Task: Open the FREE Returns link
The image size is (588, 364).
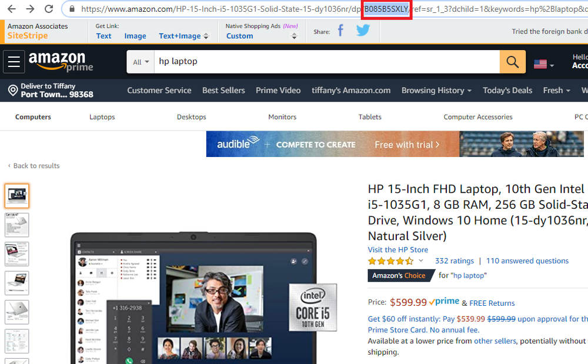Action: click(492, 303)
